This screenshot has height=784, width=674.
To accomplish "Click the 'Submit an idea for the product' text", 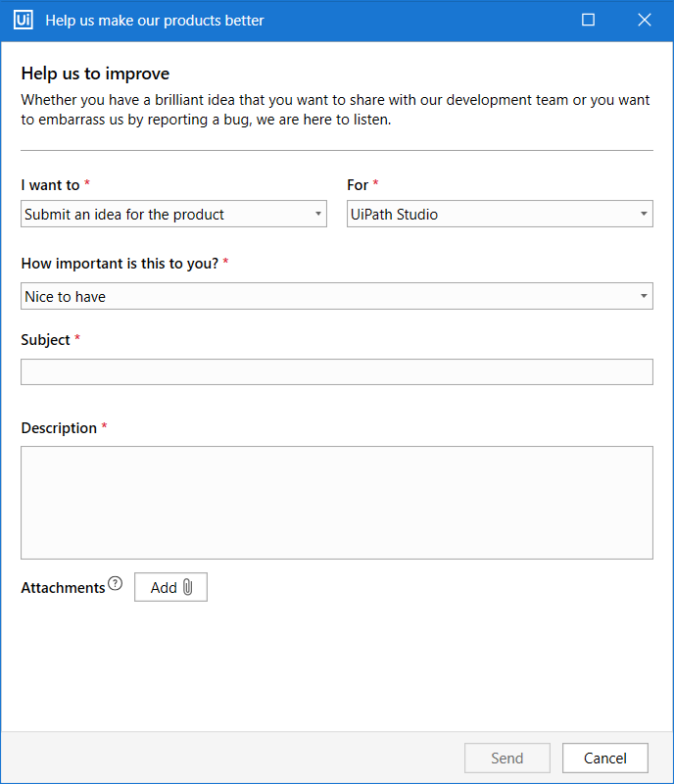I will [x=124, y=214].
